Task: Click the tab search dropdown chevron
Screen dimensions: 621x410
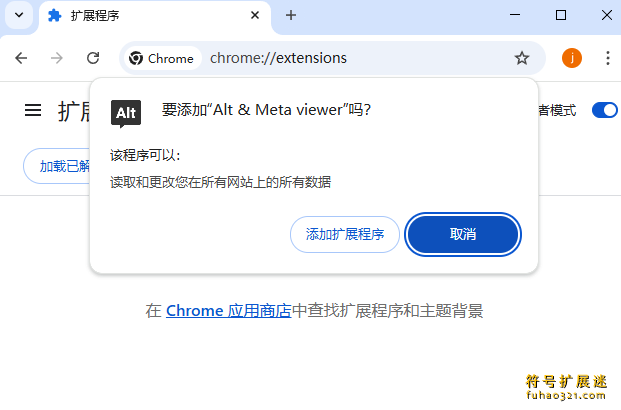Action: tap(19, 15)
